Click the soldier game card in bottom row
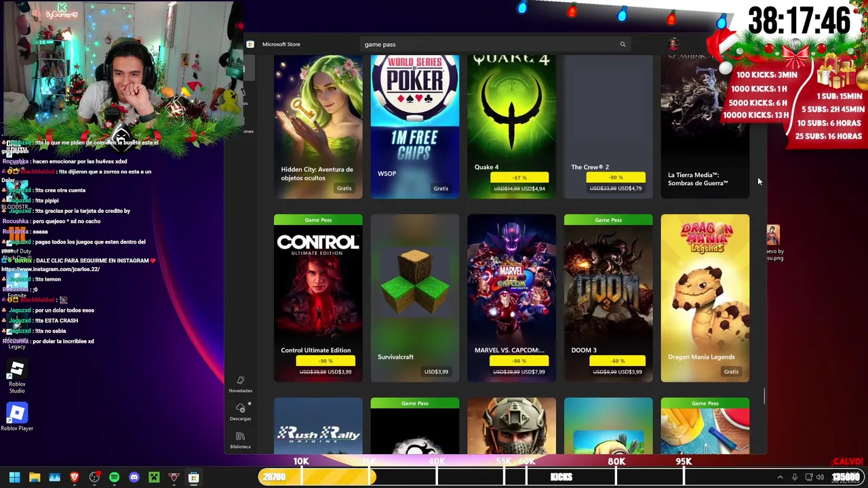This screenshot has height=488, width=868. (511, 426)
